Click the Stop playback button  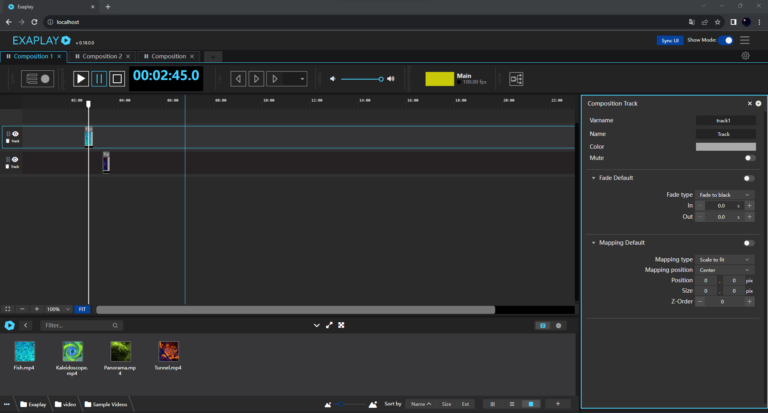[x=117, y=78]
